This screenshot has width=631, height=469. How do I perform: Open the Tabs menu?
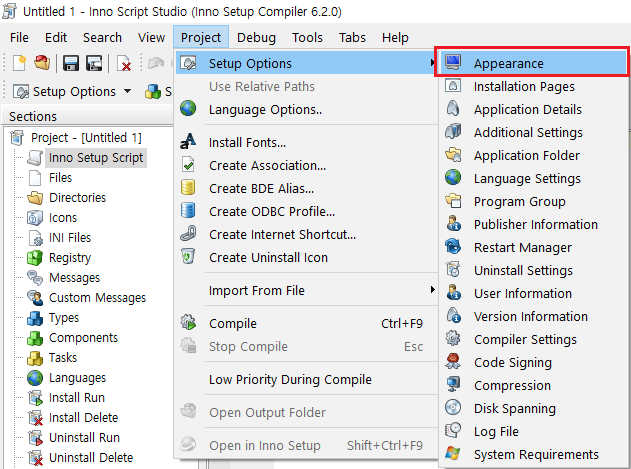tap(352, 37)
